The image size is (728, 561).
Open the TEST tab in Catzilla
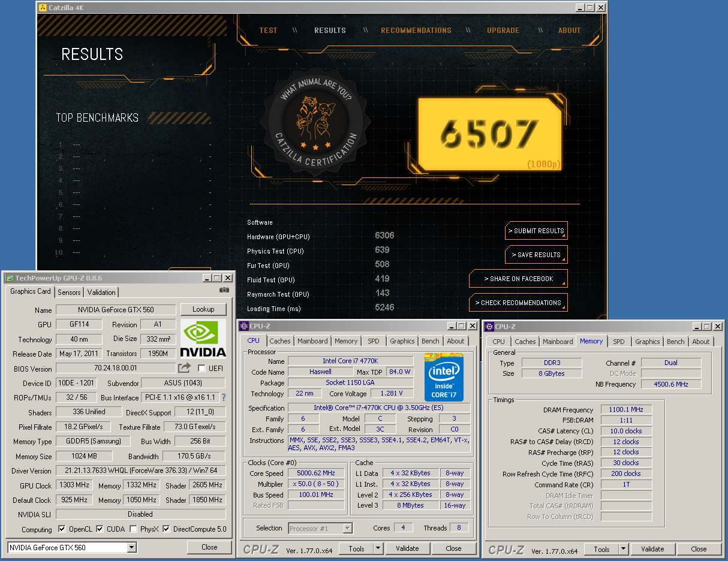(x=268, y=30)
